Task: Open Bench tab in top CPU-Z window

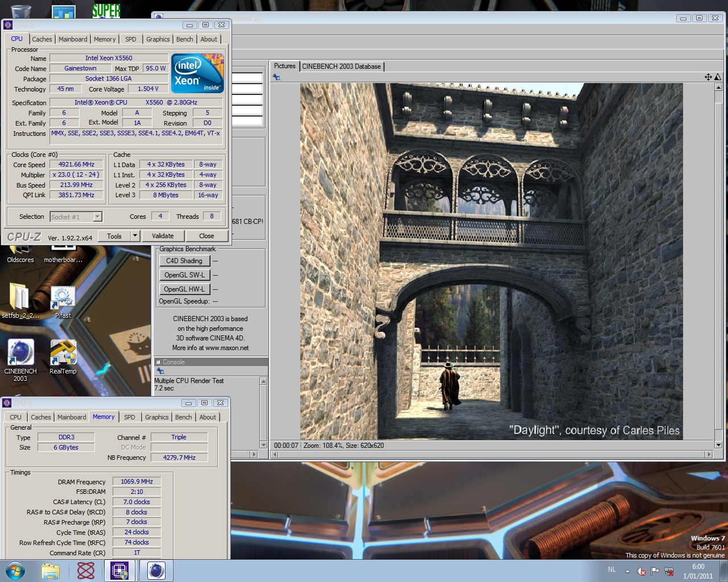Action: 185,39
